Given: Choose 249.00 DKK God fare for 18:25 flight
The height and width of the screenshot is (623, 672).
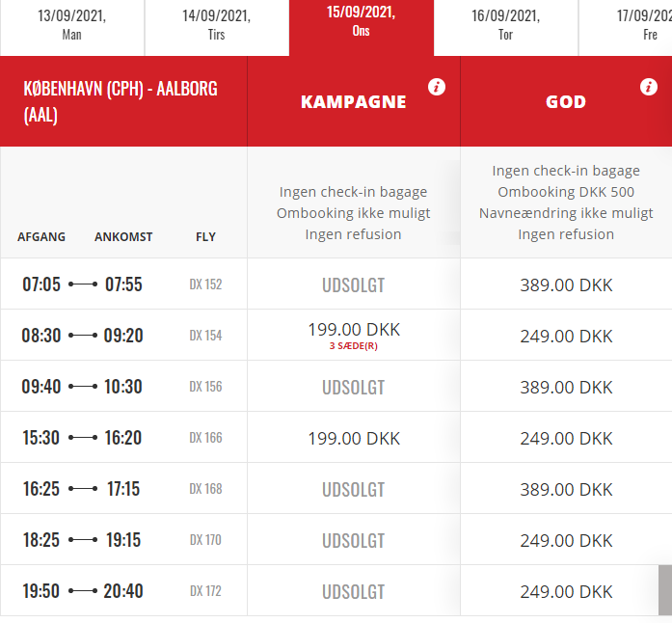Looking at the screenshot, I should (566, 540).
